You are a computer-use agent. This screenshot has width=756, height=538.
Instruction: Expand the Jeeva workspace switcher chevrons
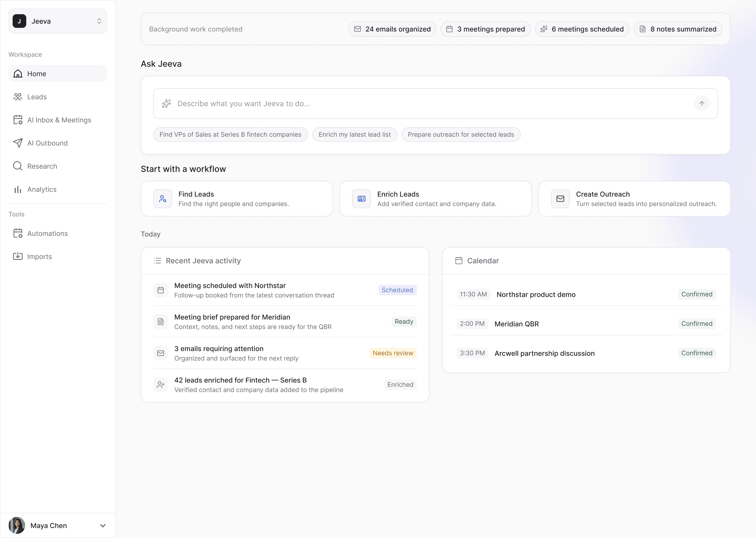click(x=99, y=21)
